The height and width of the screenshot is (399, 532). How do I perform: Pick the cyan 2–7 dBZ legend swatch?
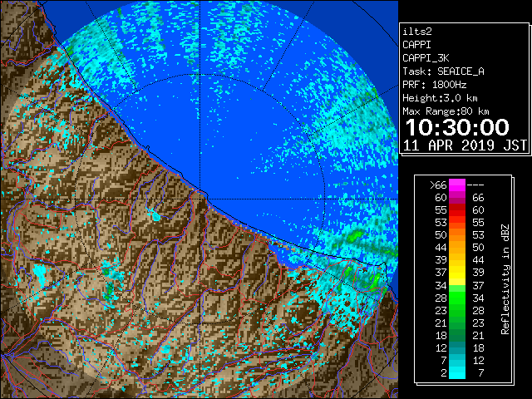point(457,372)
